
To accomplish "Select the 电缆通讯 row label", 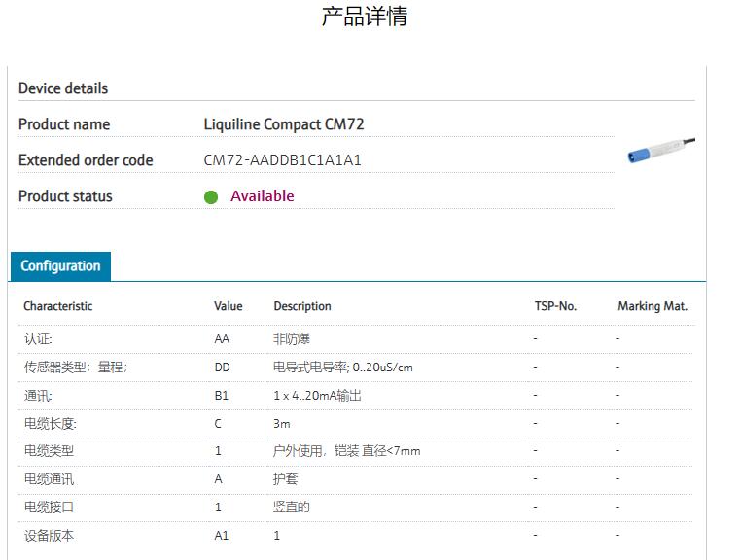I will click(x=50, y=479).
